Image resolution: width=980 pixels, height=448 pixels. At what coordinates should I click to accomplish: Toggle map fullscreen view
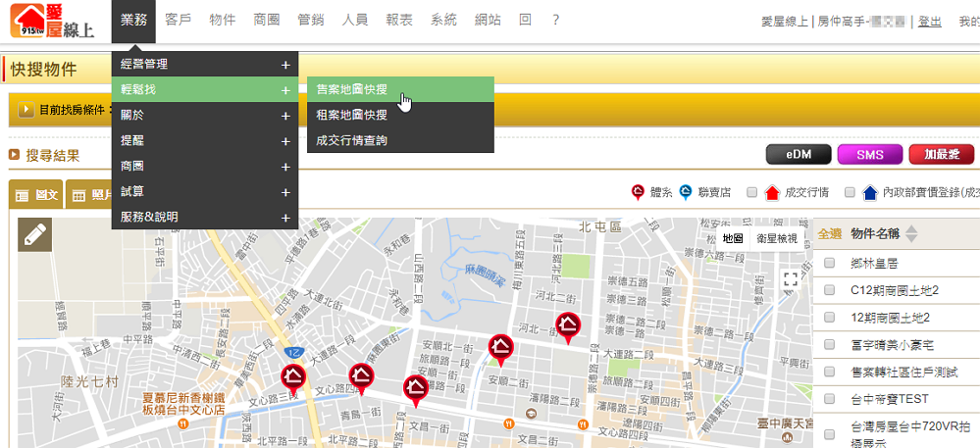[791, 278]
